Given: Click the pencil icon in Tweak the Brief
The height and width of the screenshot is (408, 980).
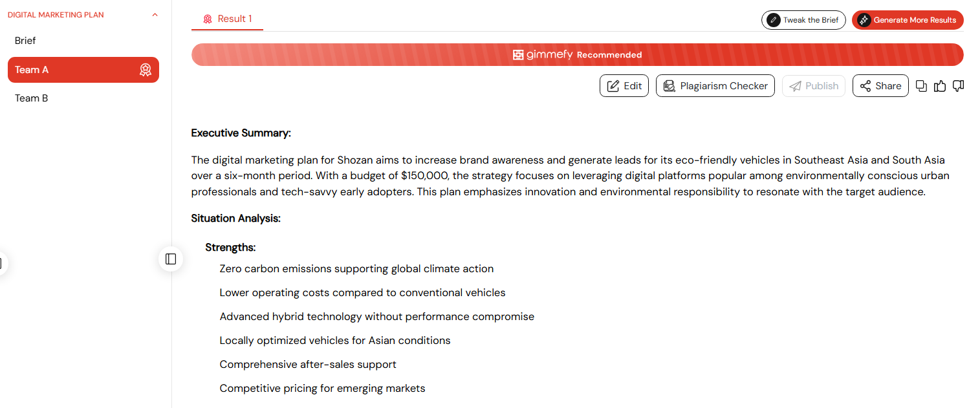Looking at the screenshot, I should tap(773, 20).
